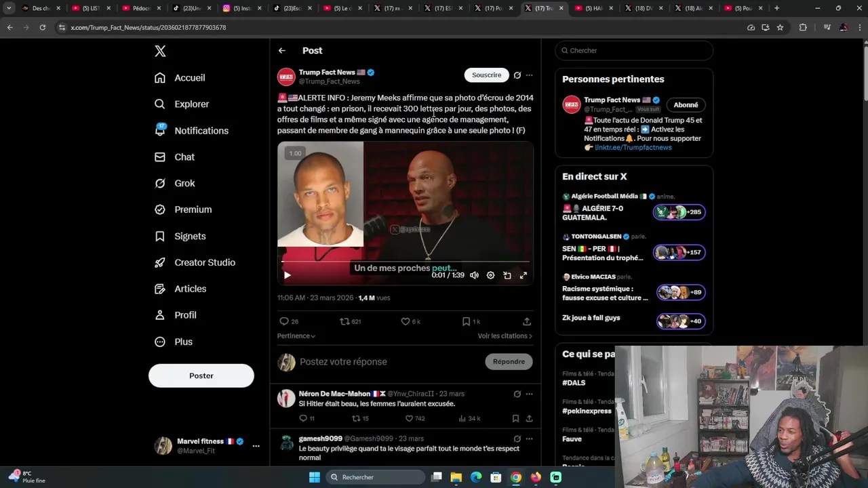The image size is (868, 488).
Task: Open weather widget Pluie fine
Action: [x=27, y=476]
